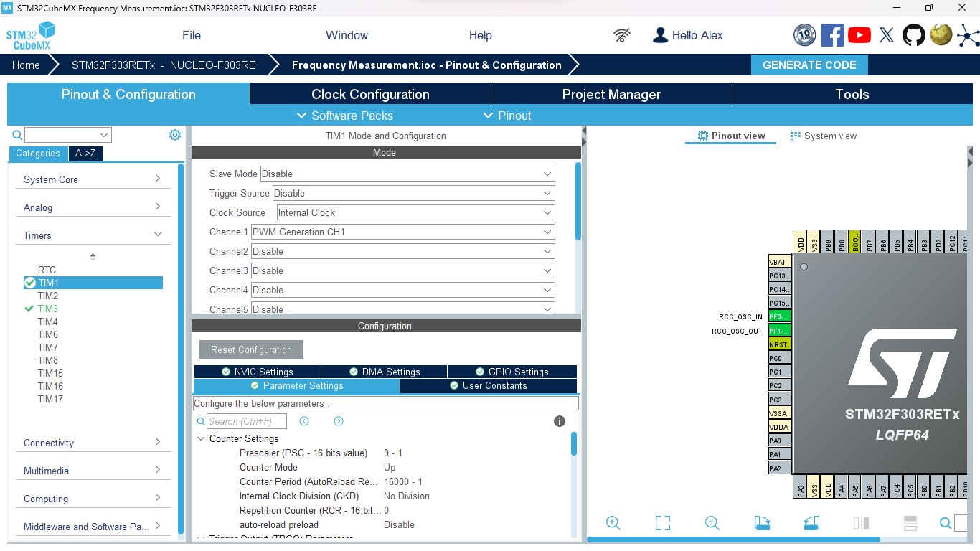The height and width of the screenshot is (551, 980).
Task: Open the GPIO Settings tab
Action: (x=512, y=372)
